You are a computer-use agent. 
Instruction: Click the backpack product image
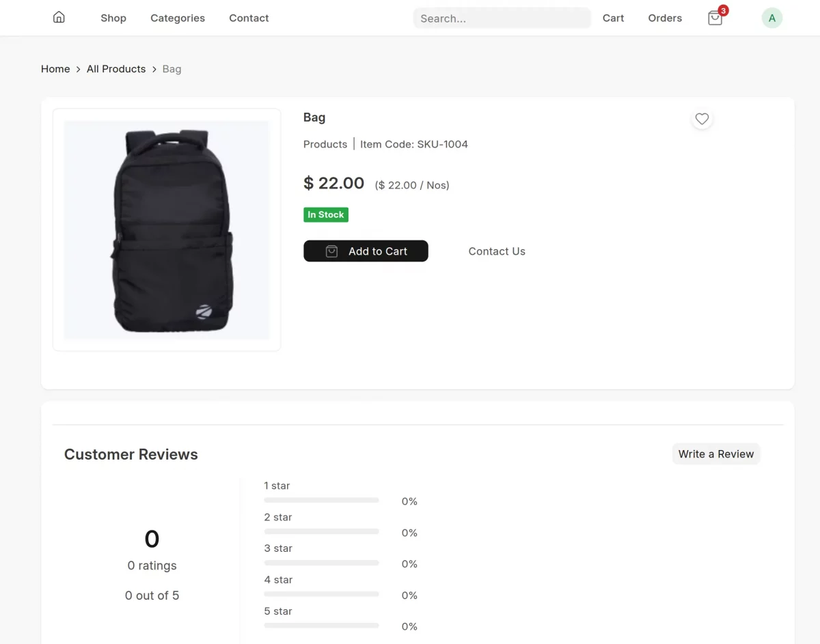[167, 230]
